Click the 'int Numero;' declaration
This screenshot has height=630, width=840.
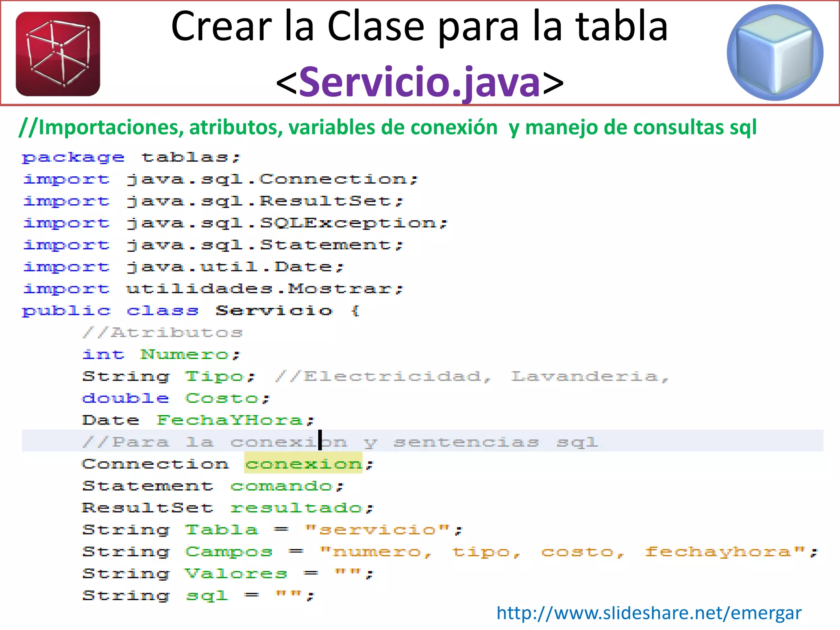pos(161,354)
